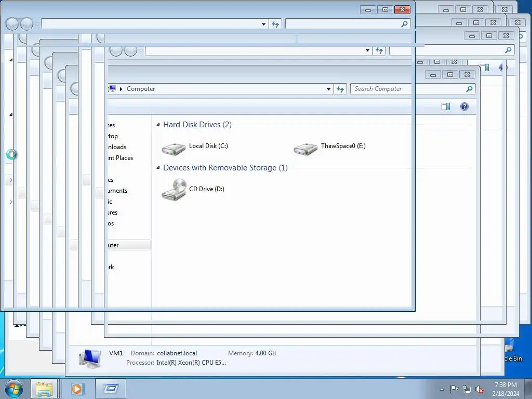Select the partially hidden 'nloads' sidebar item
This screenshot has width=532, height=399.
coord(117,147)
